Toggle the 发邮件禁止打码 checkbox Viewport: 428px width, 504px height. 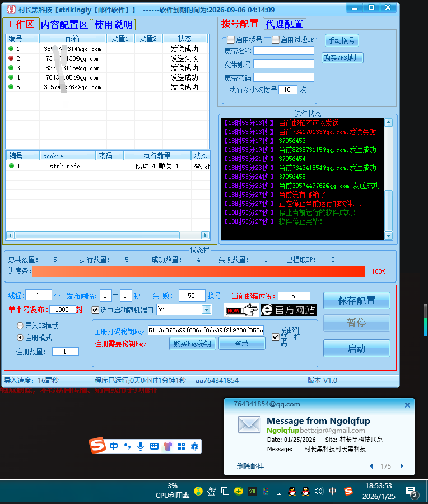pyautogui.click(x=276, y=337)
